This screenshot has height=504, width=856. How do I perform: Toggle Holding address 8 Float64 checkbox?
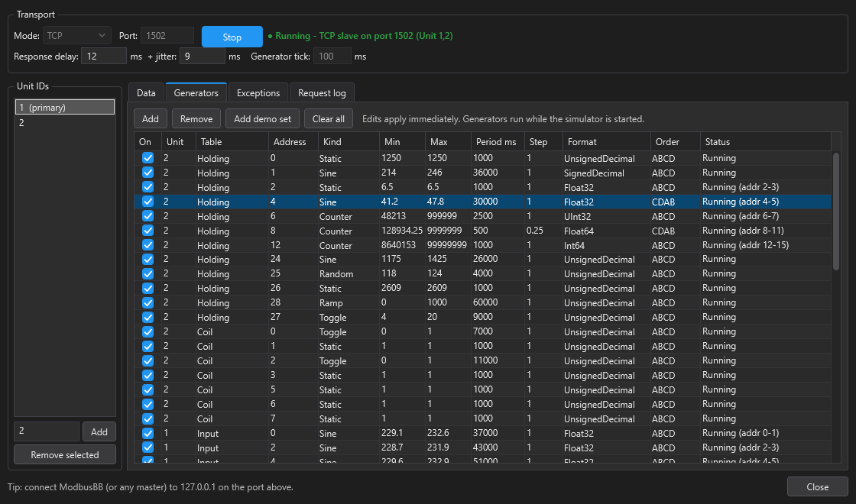point(148,230)
